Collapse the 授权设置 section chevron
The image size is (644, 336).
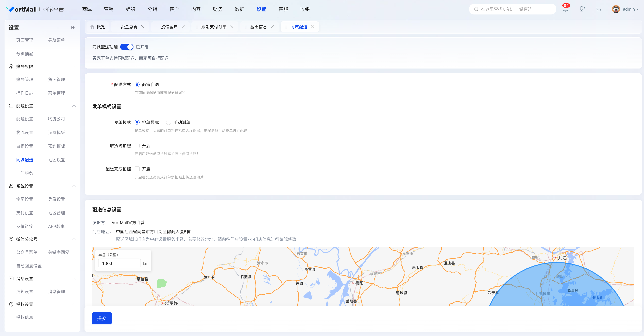(x=74, y=304)
